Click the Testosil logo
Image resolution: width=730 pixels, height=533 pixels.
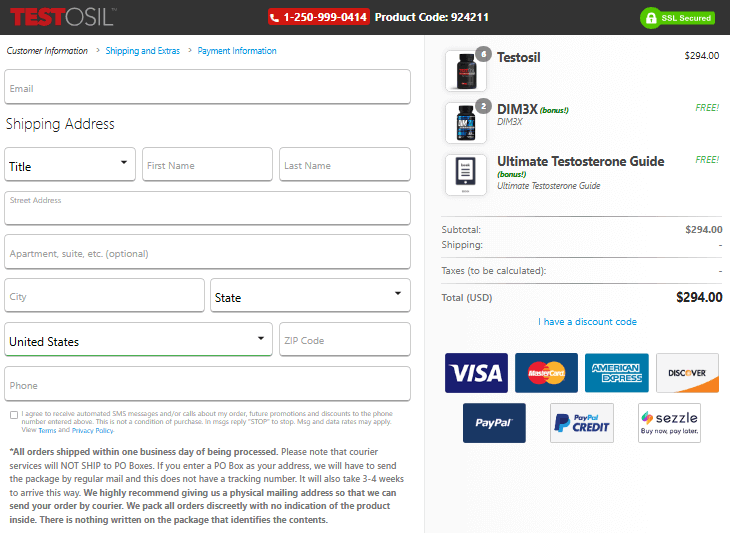pyautogui.click(x=63, y=17)
